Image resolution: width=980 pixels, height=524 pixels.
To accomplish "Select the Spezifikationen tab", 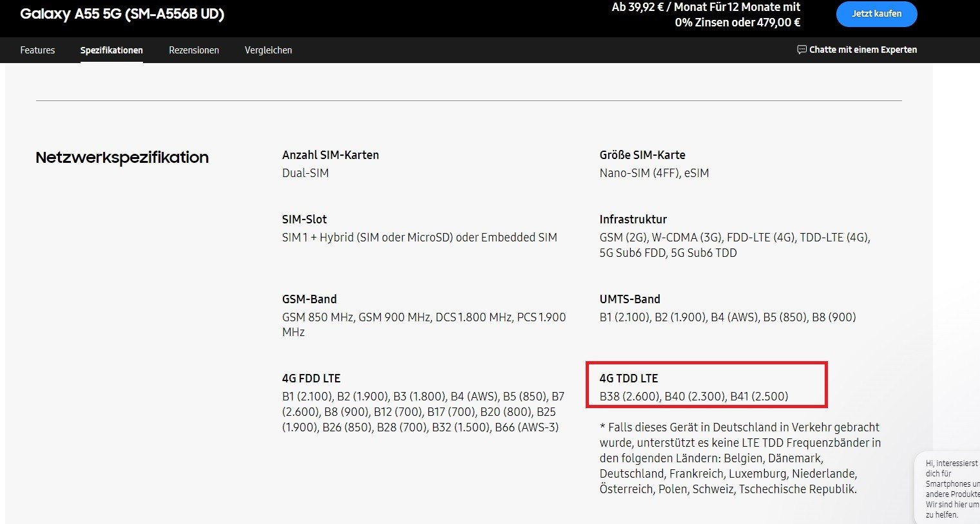I will pyautogui.click(x=111, y=50).
